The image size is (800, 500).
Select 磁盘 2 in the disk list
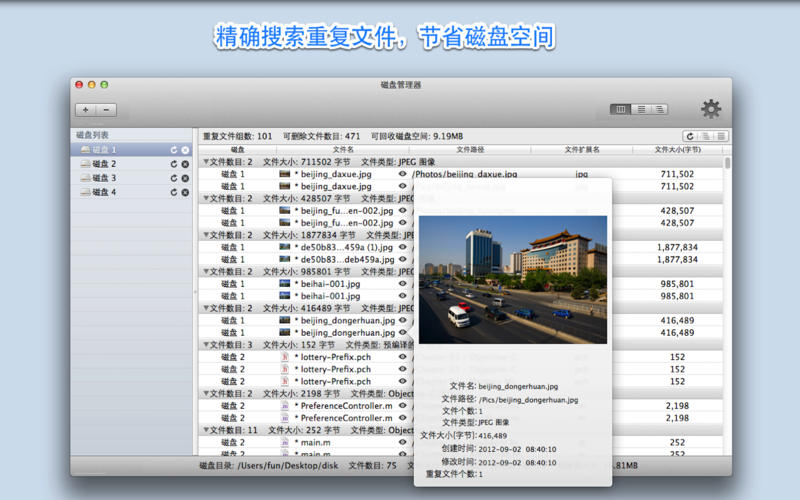pyautogui.click(x=104, y=164)
